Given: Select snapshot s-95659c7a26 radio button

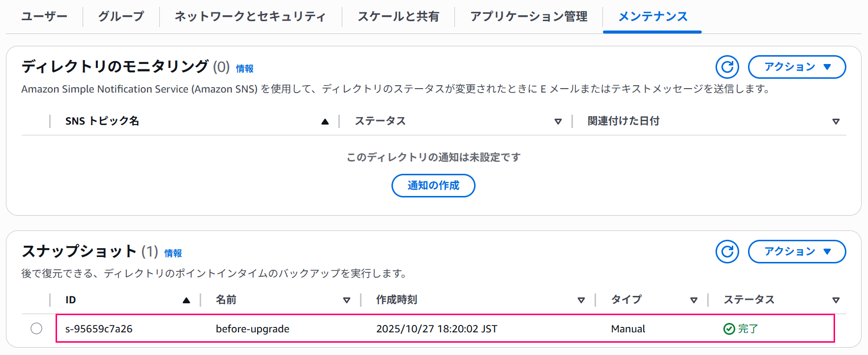Looking at the screenshot, I should coord(36,328).
